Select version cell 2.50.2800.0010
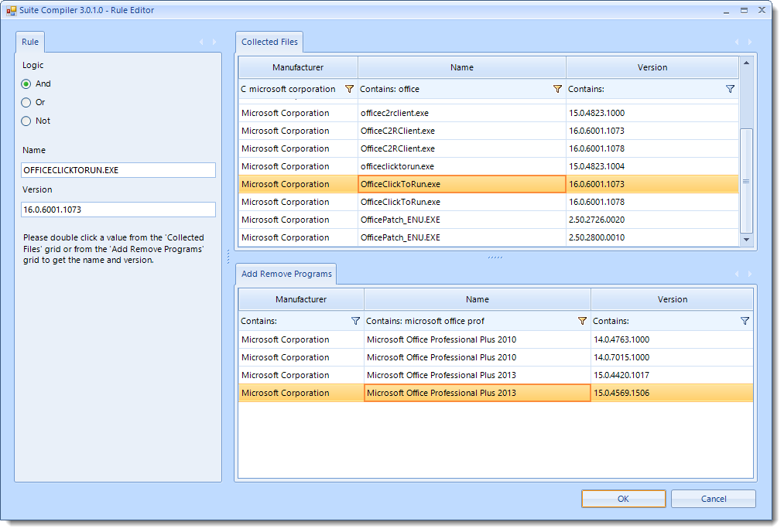Screen dimensions: 784x532 click(x=652, y=237)
